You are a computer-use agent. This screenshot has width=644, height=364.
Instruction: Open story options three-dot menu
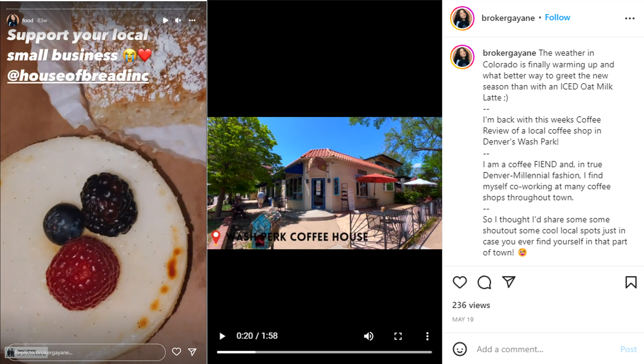tap(192, 20)
